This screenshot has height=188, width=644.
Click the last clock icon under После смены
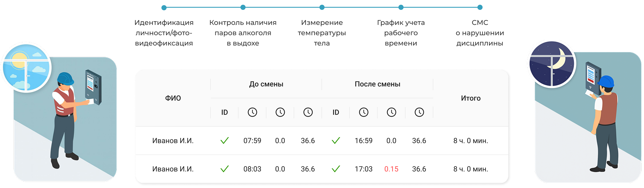pyautogui.click(x=419, y=112)
